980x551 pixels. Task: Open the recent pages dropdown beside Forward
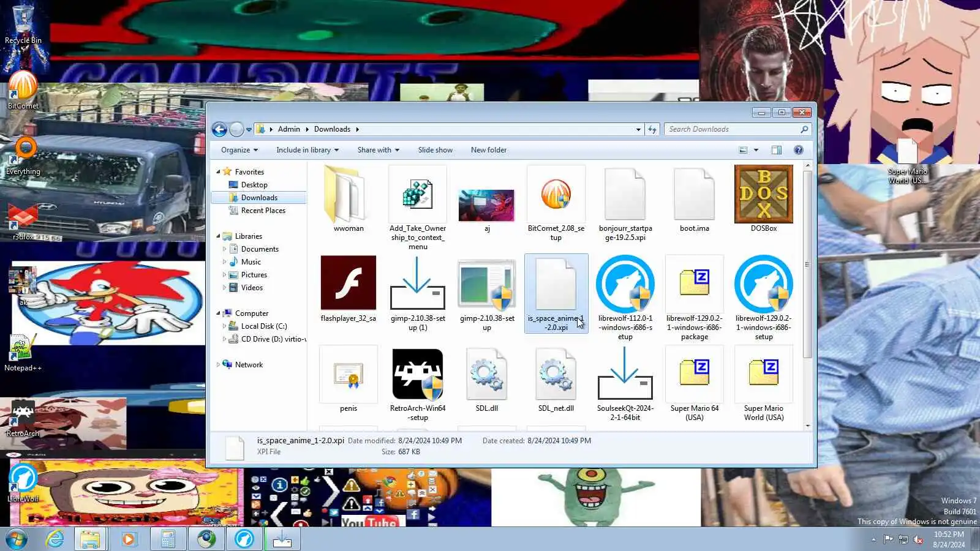pos(249,130)
